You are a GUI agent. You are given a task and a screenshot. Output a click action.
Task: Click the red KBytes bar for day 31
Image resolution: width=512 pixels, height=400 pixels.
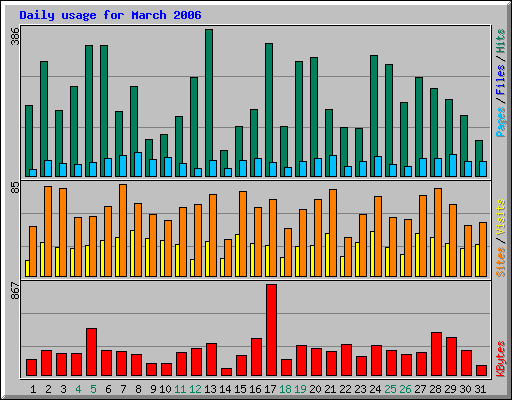(481, 371)
